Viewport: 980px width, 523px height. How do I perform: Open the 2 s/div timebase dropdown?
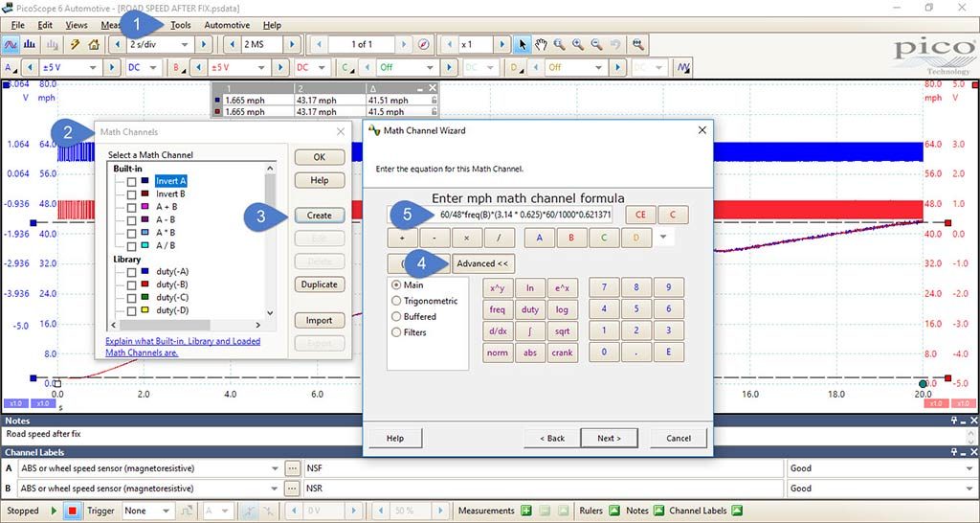pos(184,44)
